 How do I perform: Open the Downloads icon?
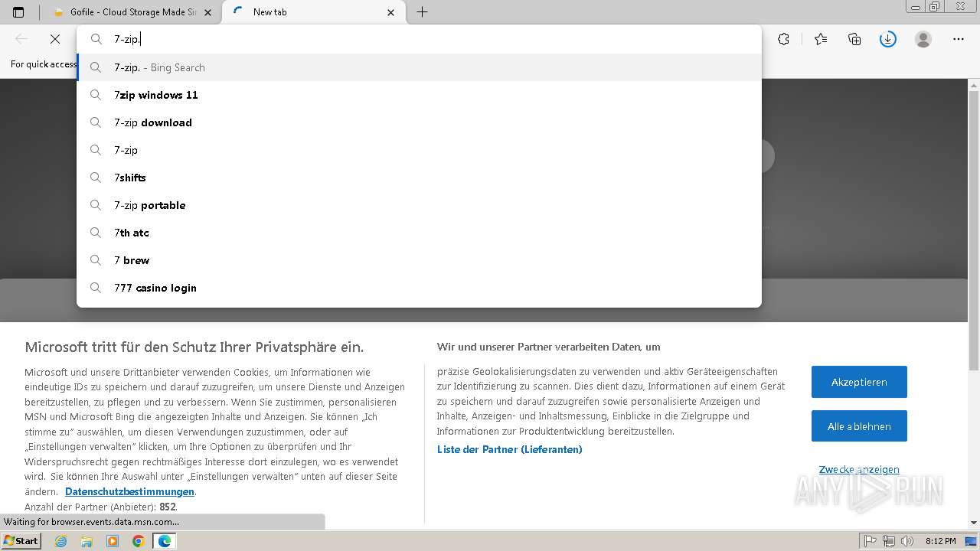pyautogui.click(x=888, y=39)
